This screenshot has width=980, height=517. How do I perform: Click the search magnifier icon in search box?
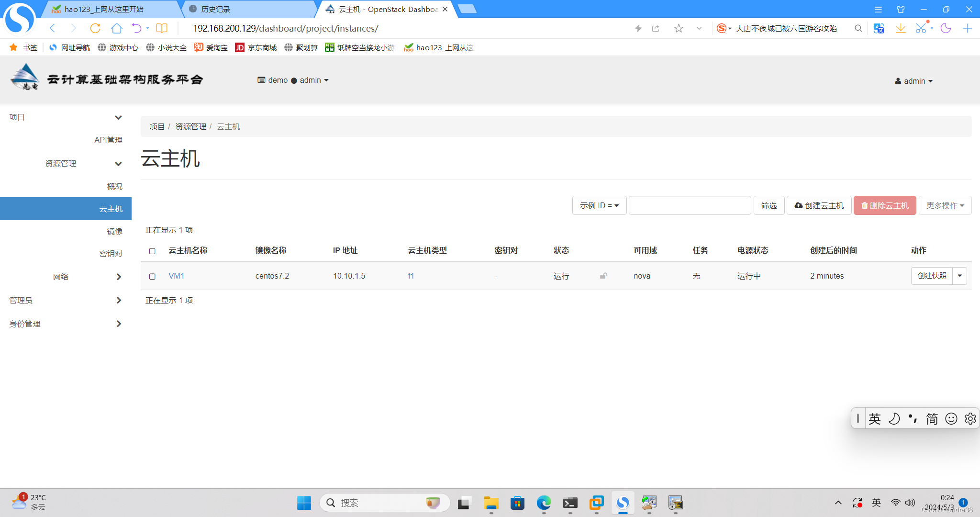pos(858,28)
